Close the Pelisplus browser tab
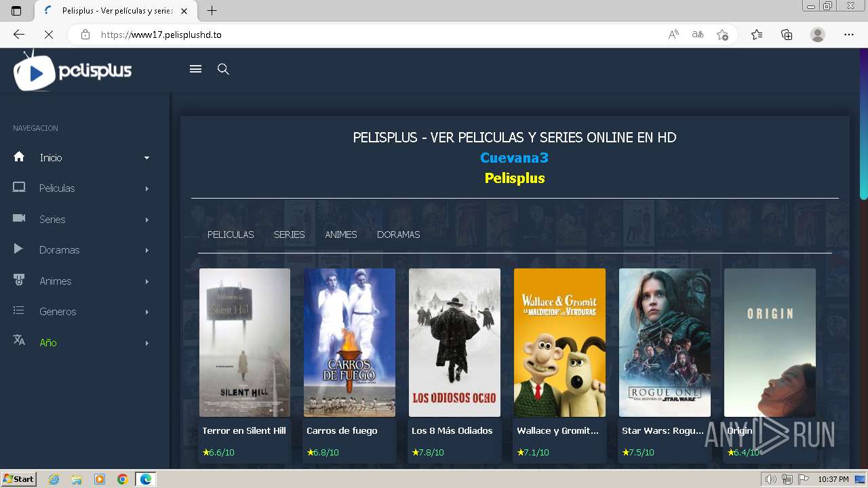Image resolution: width=868 pixels, height=488 pixels. pyautogui.click(x=184, y=11)
